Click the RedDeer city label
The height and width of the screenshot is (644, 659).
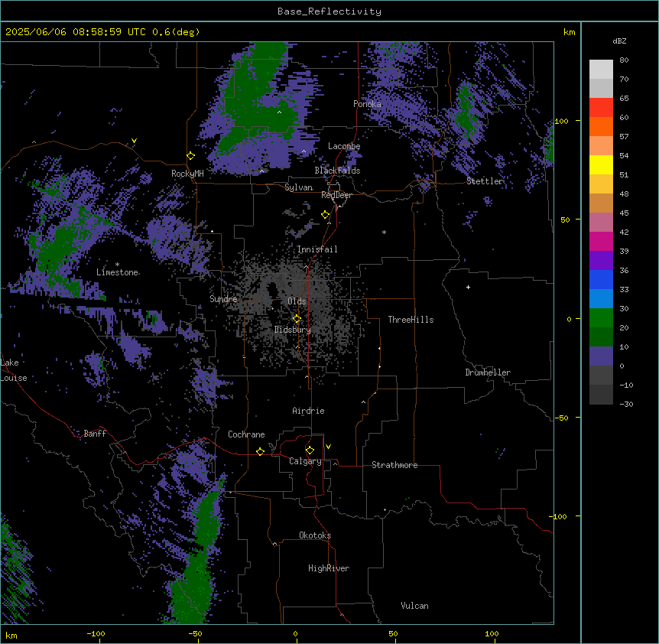click(x=336, y=195)
